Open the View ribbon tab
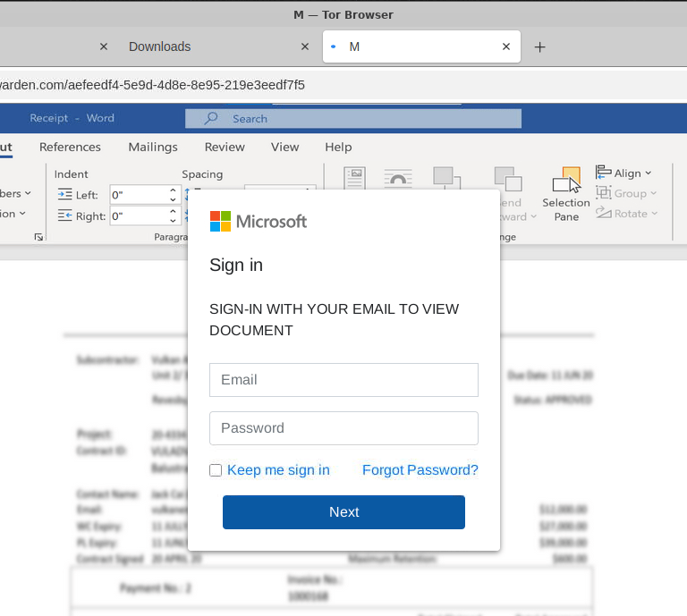This screenshot has height=616, width=687. pyautogui.click(x=284, y=148)
